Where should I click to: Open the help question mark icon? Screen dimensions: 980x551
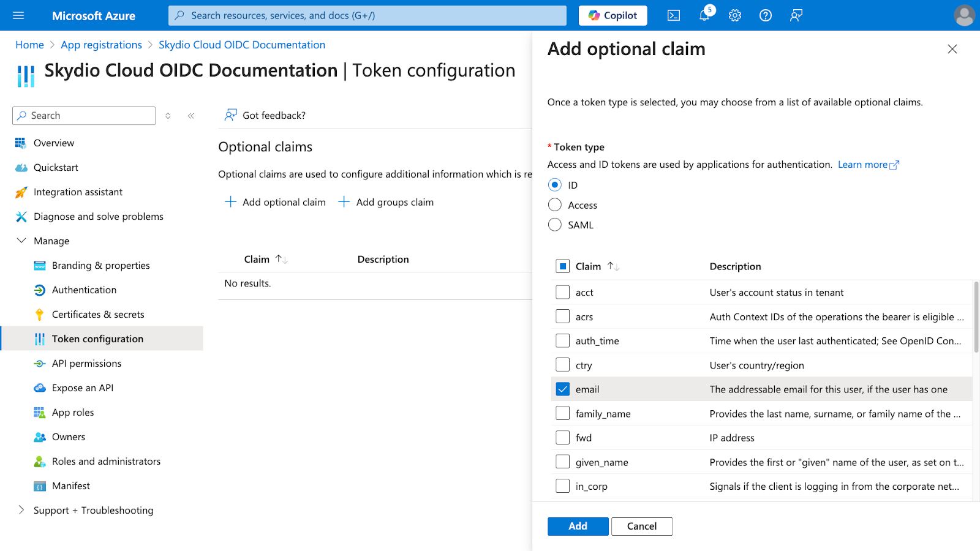tap(766, 15)
